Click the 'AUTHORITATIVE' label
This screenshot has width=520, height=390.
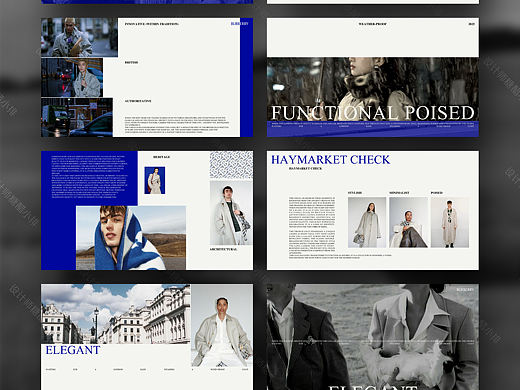(x=138, y=101)
